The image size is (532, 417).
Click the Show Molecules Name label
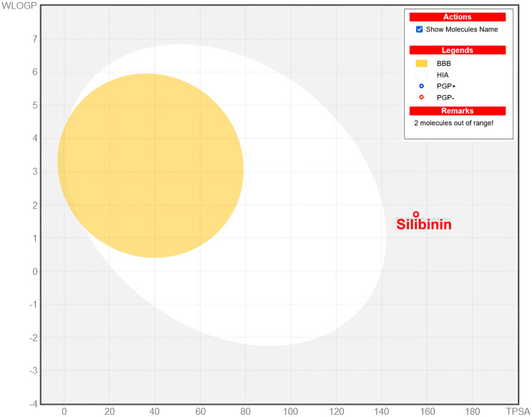[462, 29]
